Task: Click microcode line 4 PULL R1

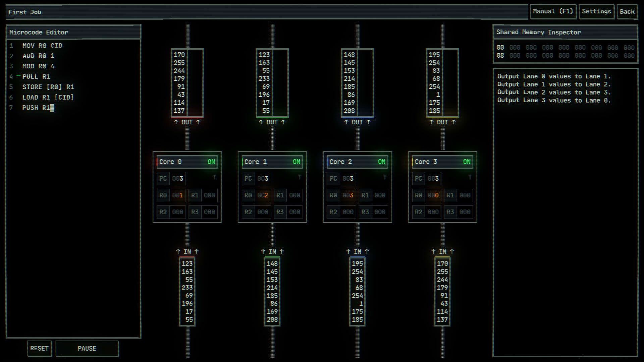Action: pos(36,77)
